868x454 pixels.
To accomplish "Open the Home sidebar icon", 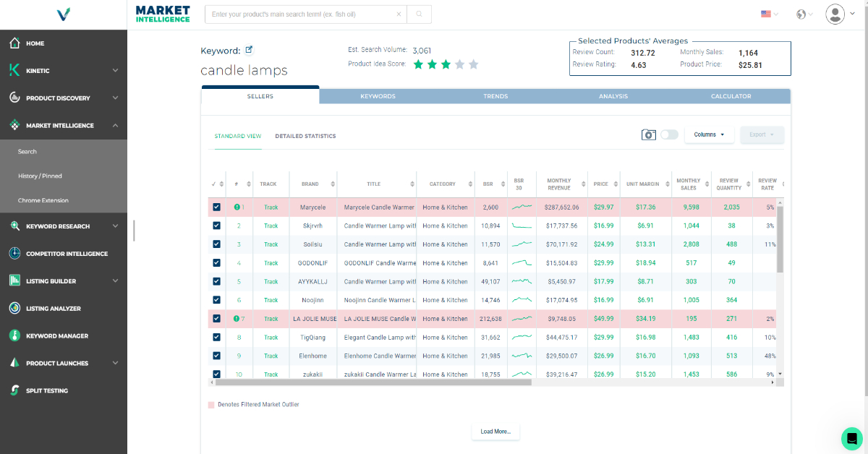I will click(x=14, y=43).
